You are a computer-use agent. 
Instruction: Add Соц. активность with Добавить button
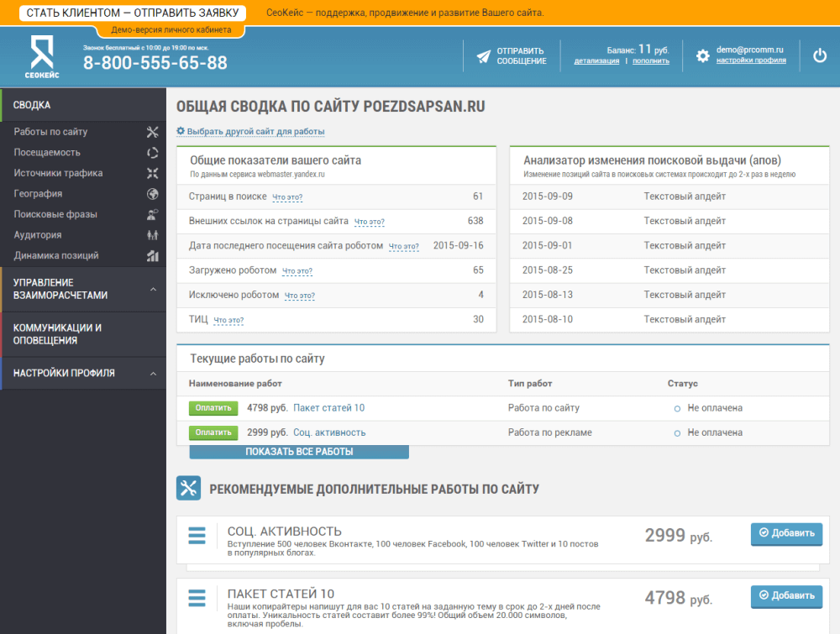(x=786, y=534)
